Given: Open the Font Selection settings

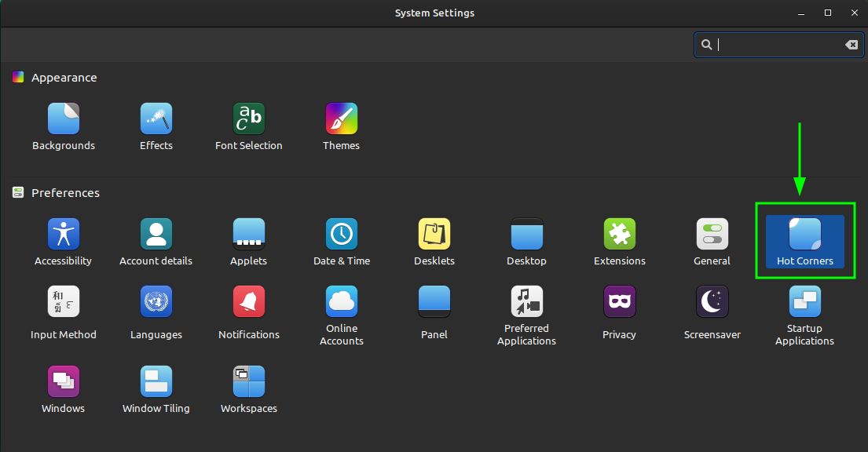Looking at the screenshot, I should tap(248, 126).
